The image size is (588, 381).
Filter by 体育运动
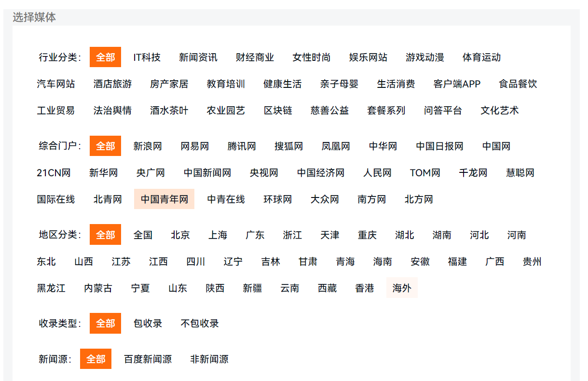coord(481,57)
